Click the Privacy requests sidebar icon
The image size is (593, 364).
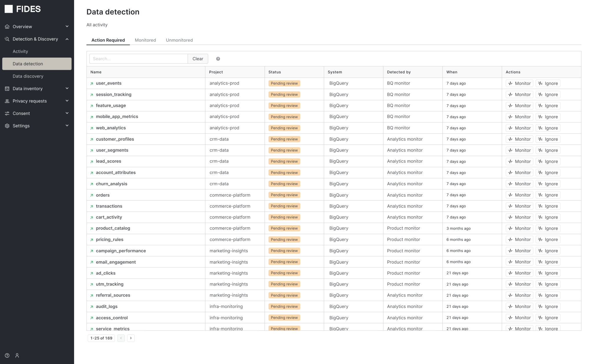tap(7, 101)
